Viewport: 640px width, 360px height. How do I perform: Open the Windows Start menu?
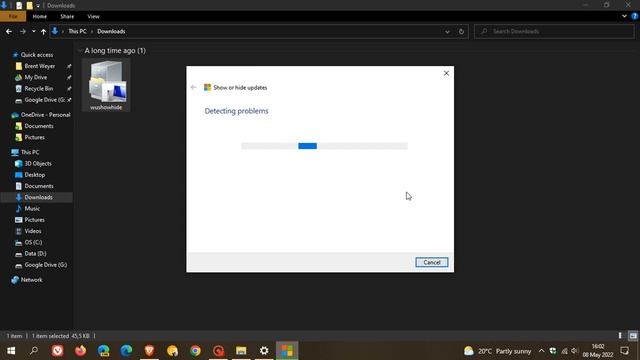[x=11, y=351]
